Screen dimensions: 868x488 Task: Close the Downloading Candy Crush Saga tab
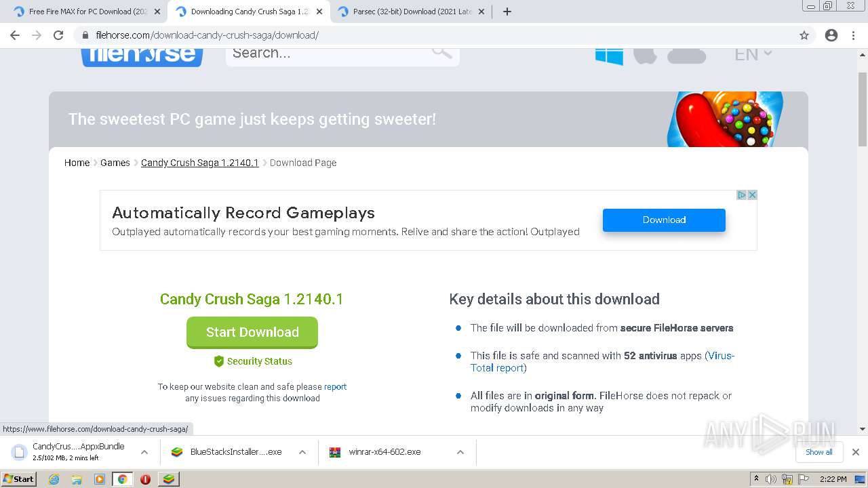click(x=319, y=12)
